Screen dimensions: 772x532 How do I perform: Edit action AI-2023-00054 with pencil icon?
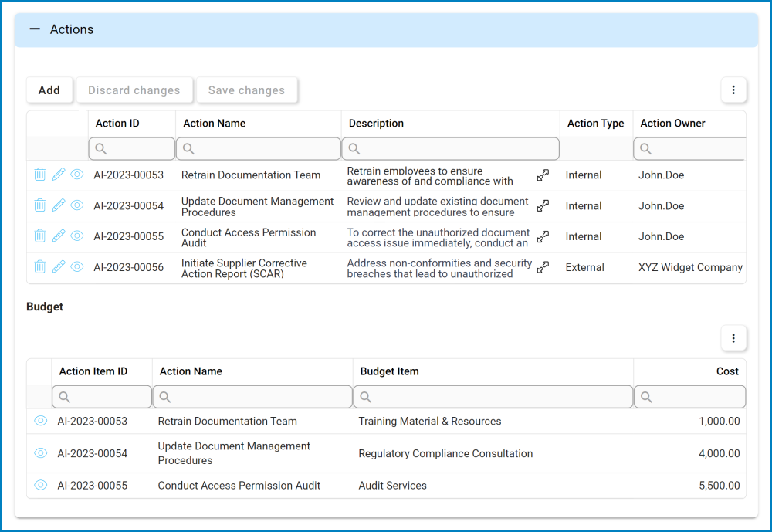tap(59, 205)
